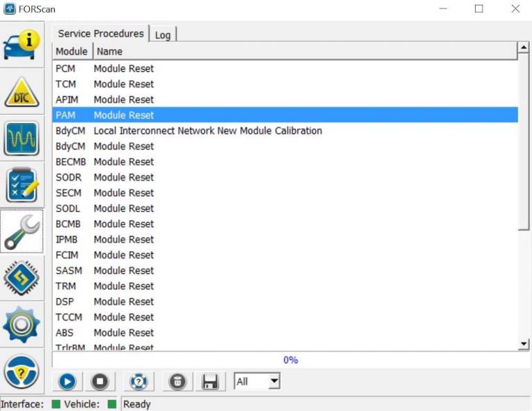Select BECMB Module Reset row
532x411 pixels.
coord(285,162)
